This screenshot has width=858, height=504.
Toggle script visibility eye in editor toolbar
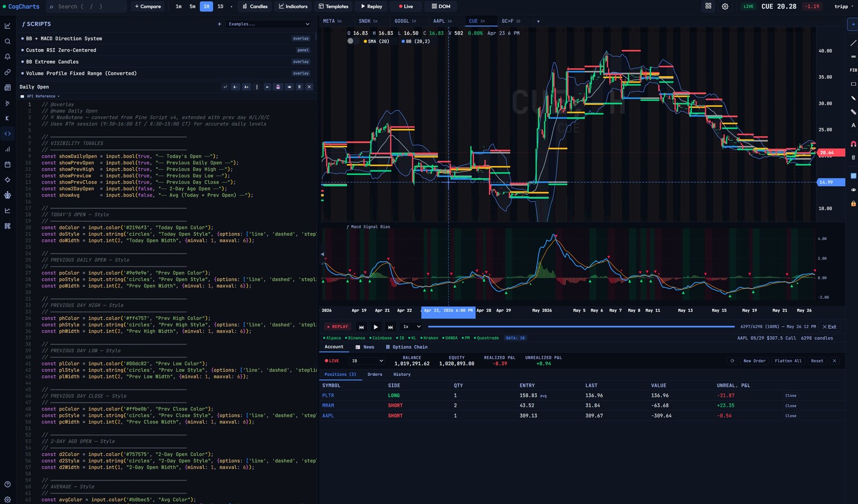[x=289, y=87]
